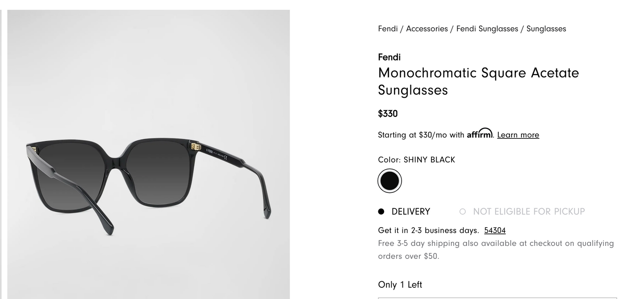
Task: Change the 54304 delivery zip code
Action: pyautogui.click(x=495, y=230)
